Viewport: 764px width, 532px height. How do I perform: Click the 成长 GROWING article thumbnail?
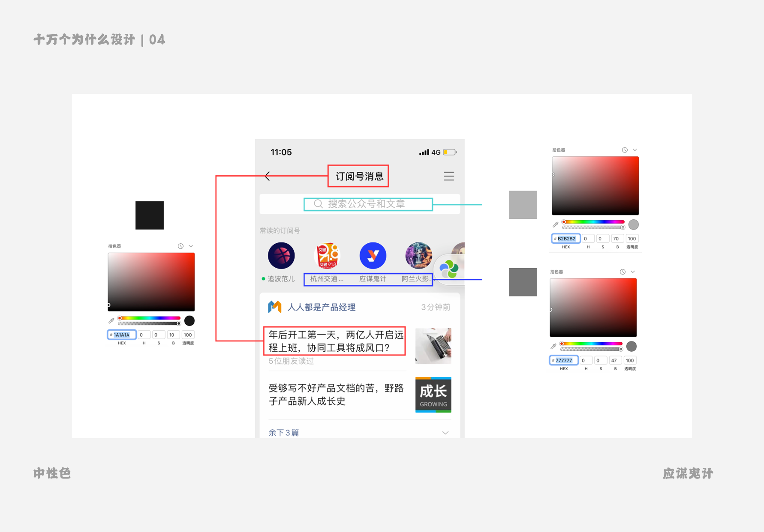(433, 395)
